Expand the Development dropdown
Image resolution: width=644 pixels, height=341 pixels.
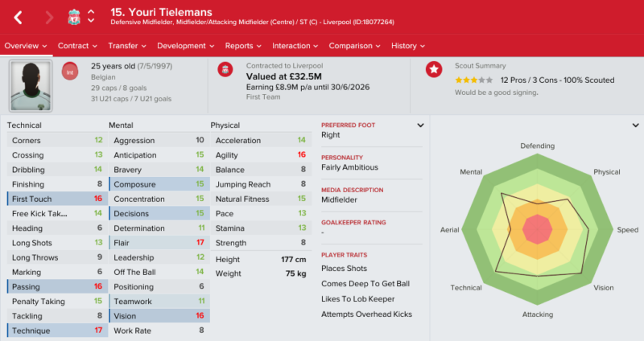[185, 46]
